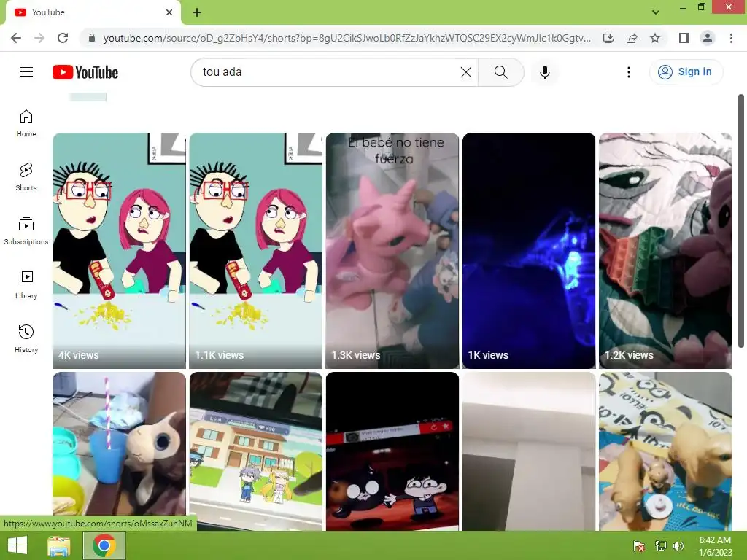Select the YouTube browser tab

pos(93,12)
